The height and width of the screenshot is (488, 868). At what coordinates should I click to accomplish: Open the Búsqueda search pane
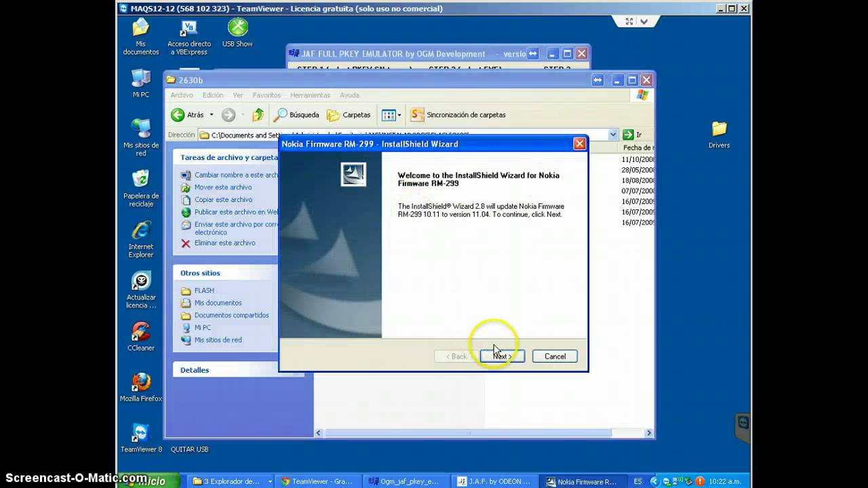[x=296, y=115]
